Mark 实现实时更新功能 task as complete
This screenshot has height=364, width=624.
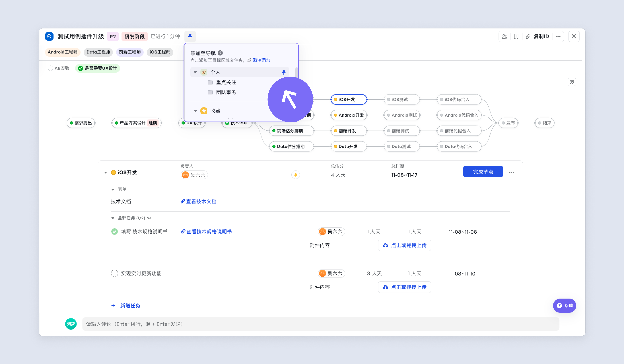pyautogui.click(x=114, y=273)
